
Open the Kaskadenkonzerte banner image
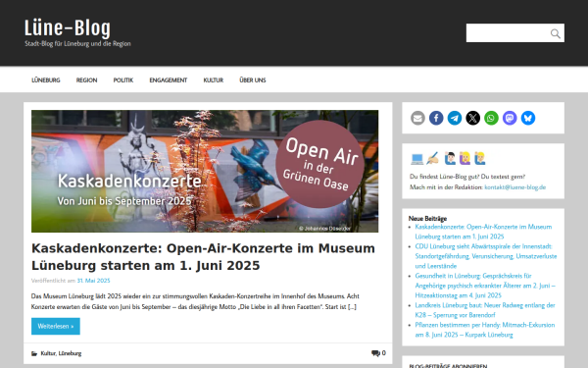[x=205, y=171]
